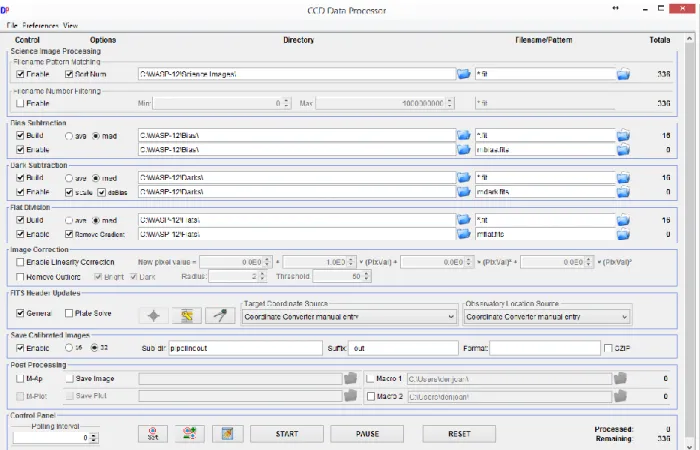Open Target Coordinate Source dropdown
This screenshot has width=700, height=450.
[349, 317]
